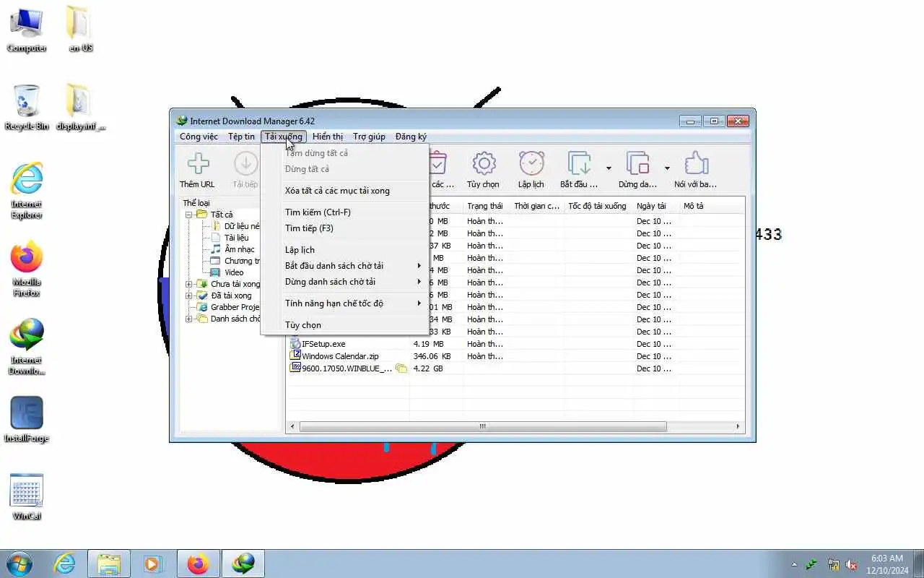
Task: Click the Bắt đầu queue toolbar icon
Action: point(580,163)
